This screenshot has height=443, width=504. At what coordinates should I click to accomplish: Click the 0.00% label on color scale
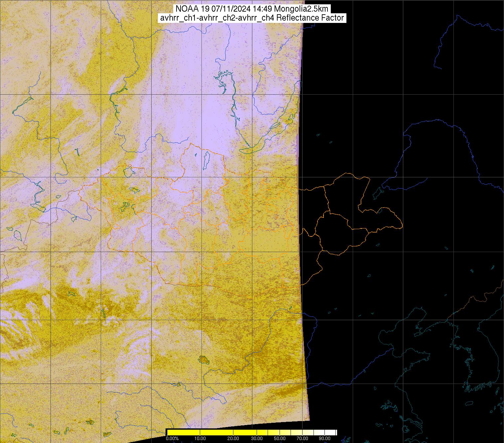click(x=173, y=439)
